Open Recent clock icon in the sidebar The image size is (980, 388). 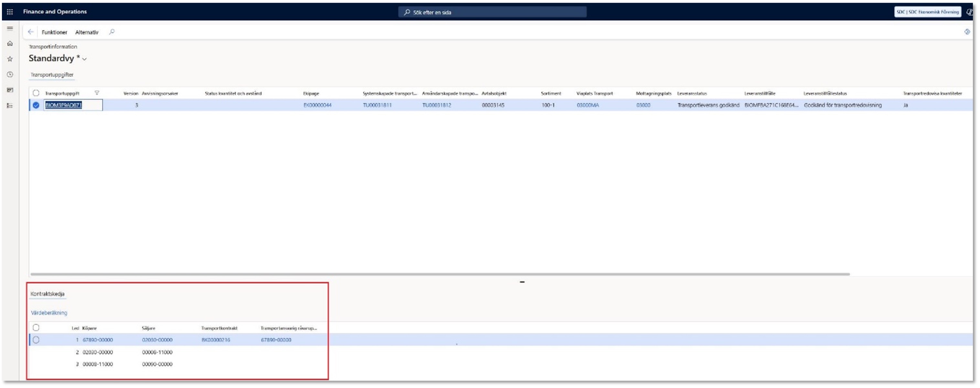pos(10,75)
